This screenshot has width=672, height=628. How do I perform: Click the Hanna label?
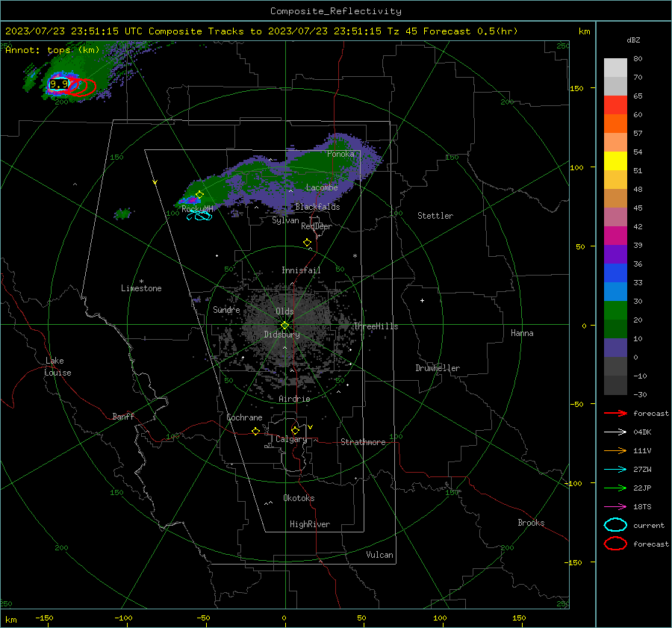coord(522,333)
